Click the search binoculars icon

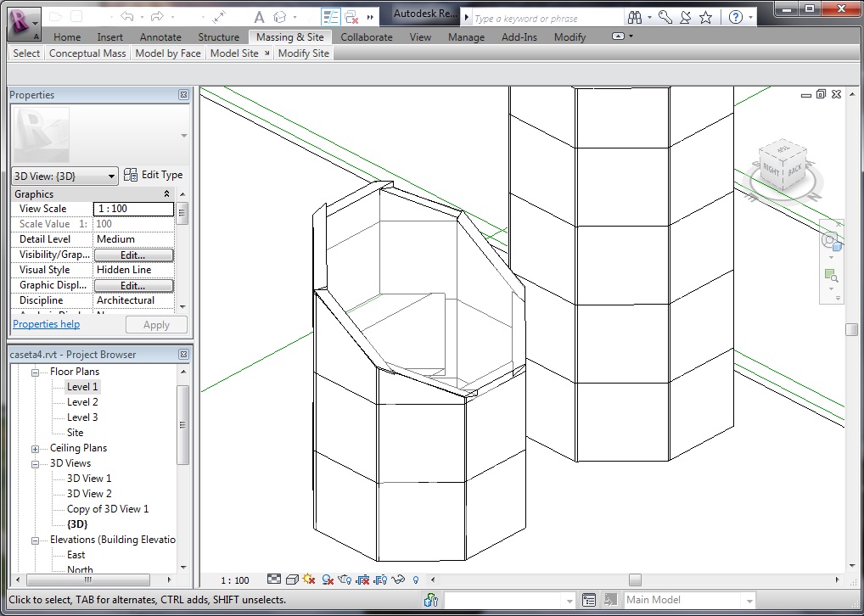pyautogui.click(x=635, y=17)
